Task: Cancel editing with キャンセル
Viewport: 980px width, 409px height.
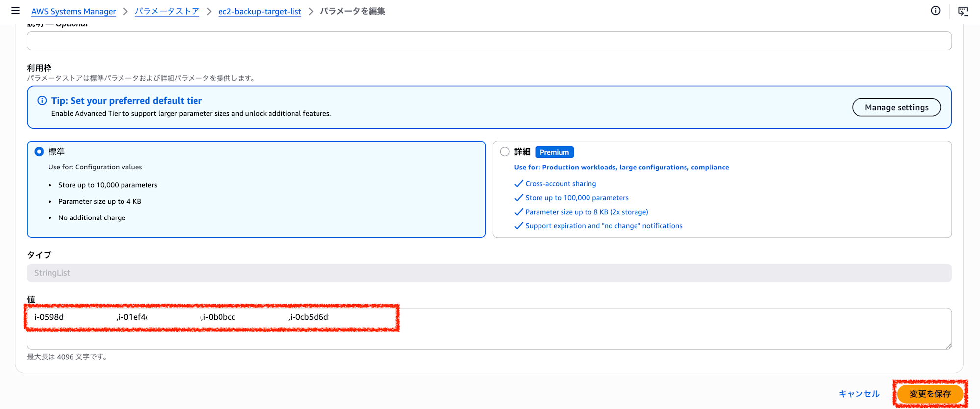Action: pos(859,394)
